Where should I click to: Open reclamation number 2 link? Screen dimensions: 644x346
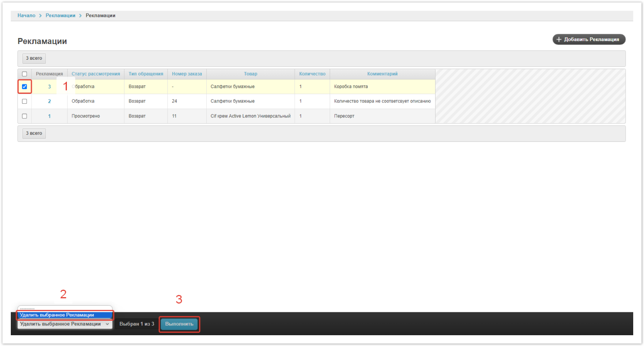click(x=49, y=101)
